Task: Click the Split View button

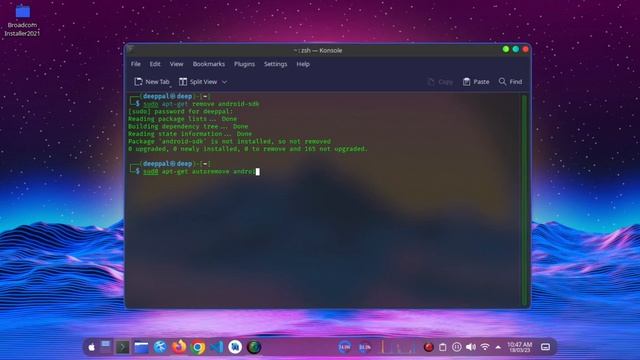Action: [198, 82]
